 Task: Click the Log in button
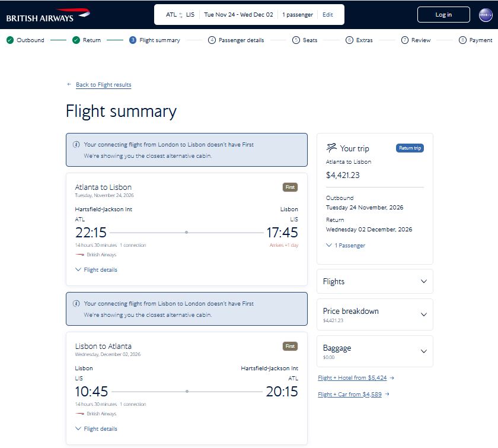click(443, 15)
